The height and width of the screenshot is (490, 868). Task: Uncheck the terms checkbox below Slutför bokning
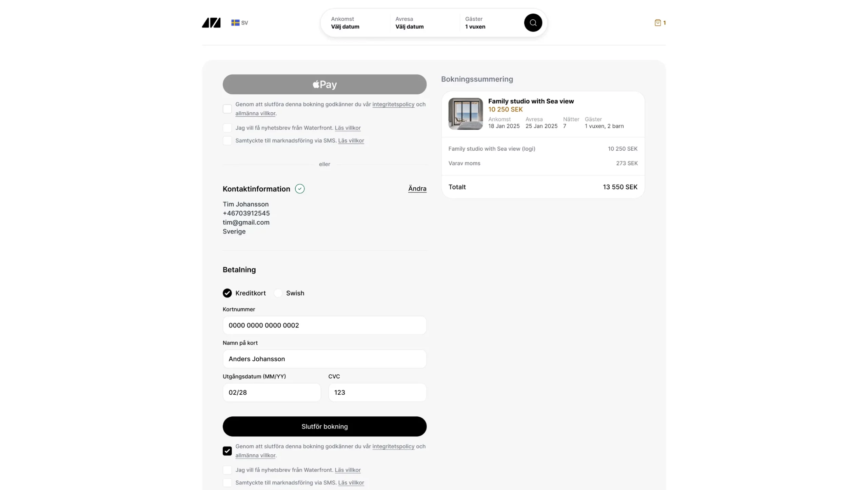click(227, 451)
